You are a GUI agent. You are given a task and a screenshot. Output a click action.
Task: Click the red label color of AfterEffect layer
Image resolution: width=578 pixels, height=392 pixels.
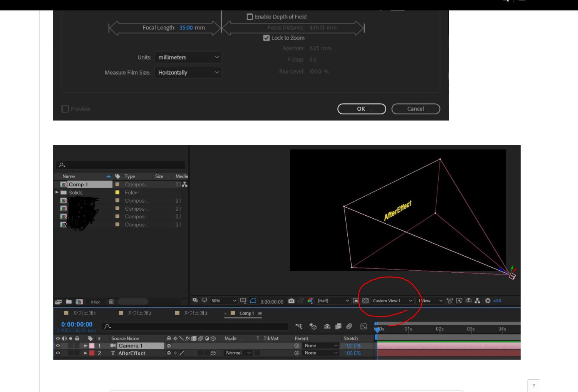point(92,353)
